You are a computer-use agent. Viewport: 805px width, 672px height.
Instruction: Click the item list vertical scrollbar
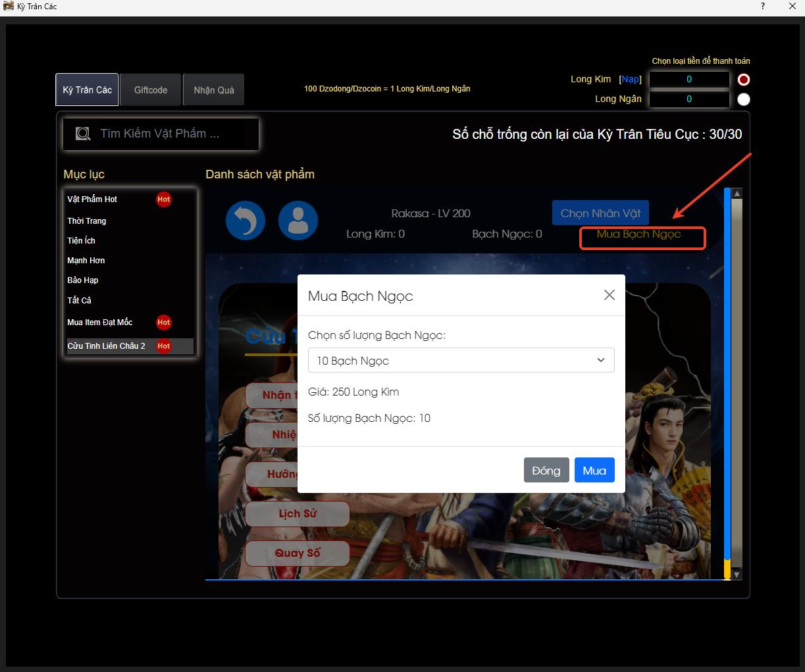pyautogui.click(x=727, y=382)
